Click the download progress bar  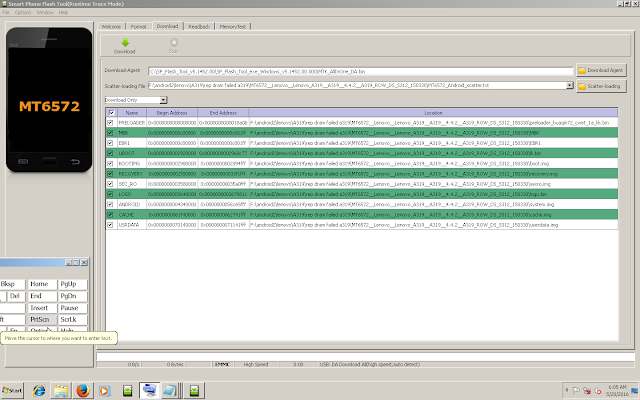tap(366, 356)
